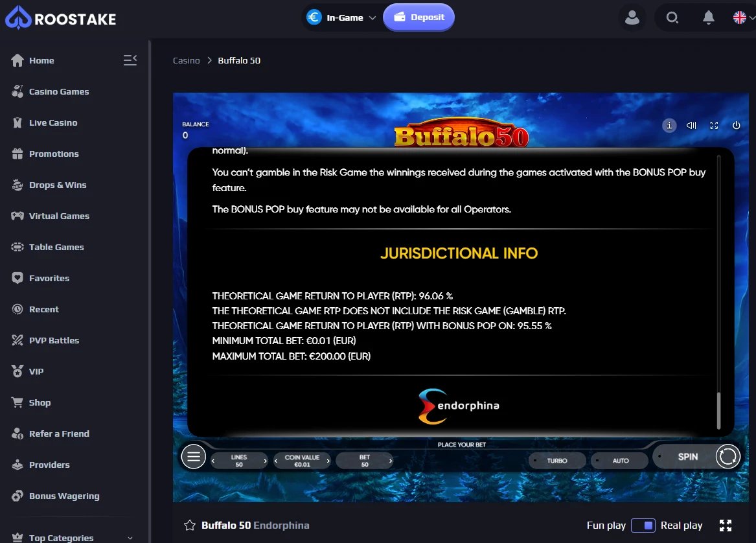Collapse the sidebar menu

click(130, 60)
